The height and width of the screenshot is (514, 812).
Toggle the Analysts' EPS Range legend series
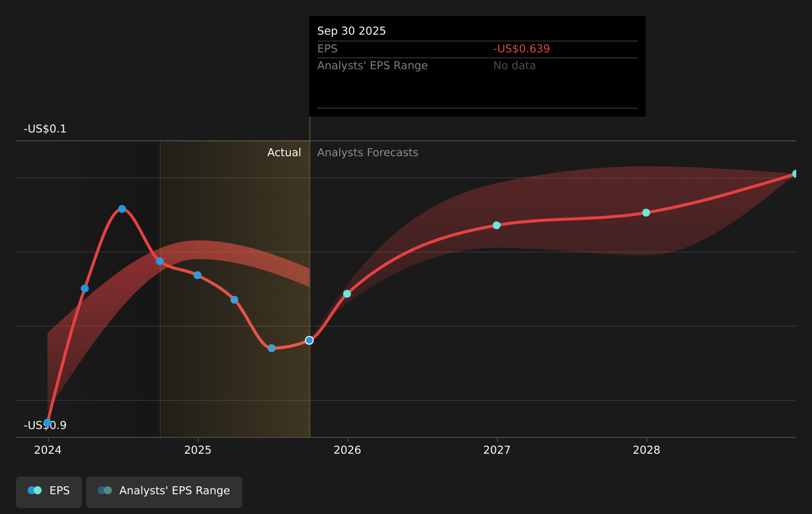click(164, 491)
